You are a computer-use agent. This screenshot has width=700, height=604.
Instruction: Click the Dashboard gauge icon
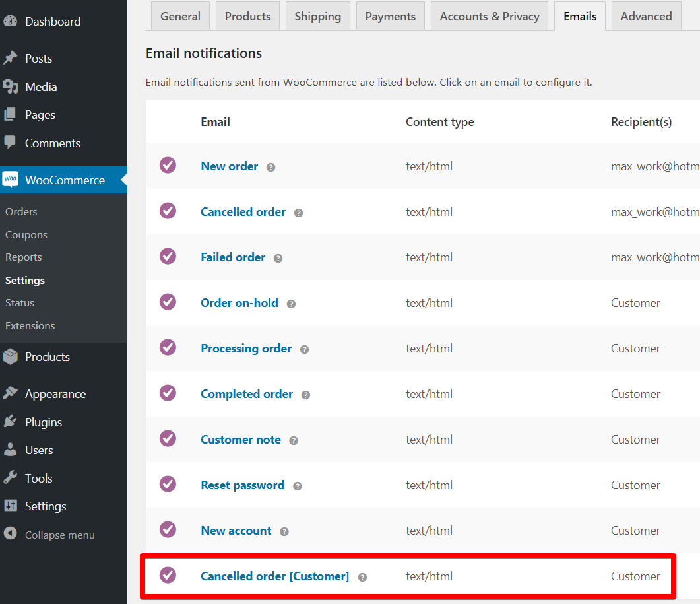coord(11,21)
